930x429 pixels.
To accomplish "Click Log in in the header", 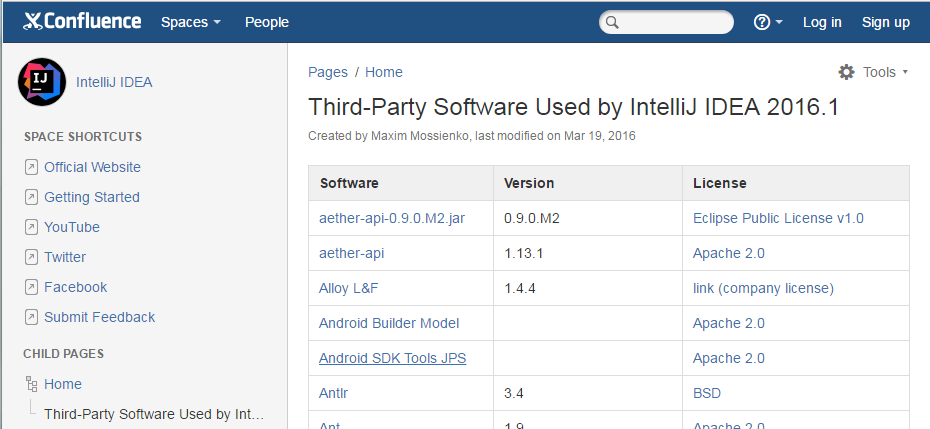I will click(x=822, y=22).
